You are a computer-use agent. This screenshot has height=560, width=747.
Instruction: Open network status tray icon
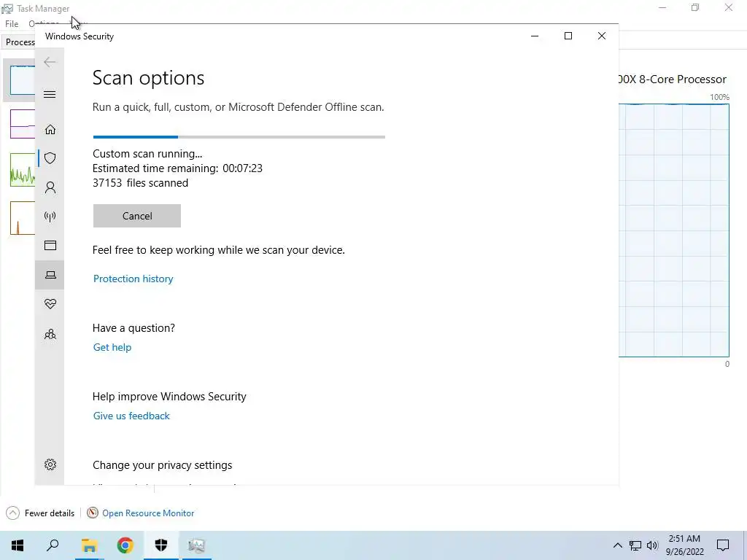point(635,545)
